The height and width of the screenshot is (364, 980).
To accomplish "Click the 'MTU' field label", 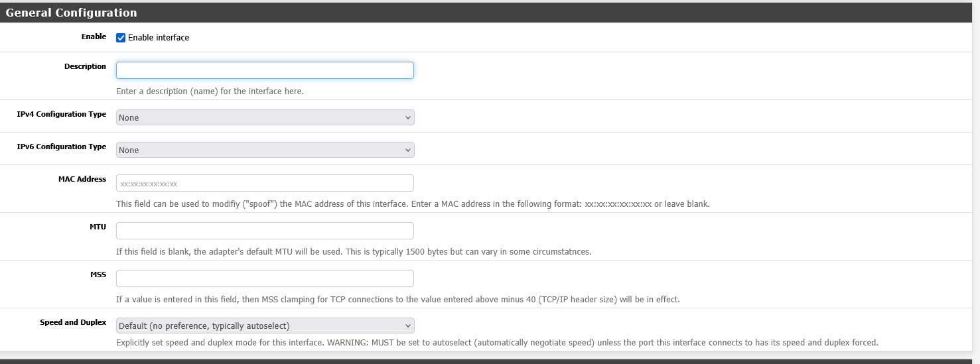I will (x=98, y=227).
